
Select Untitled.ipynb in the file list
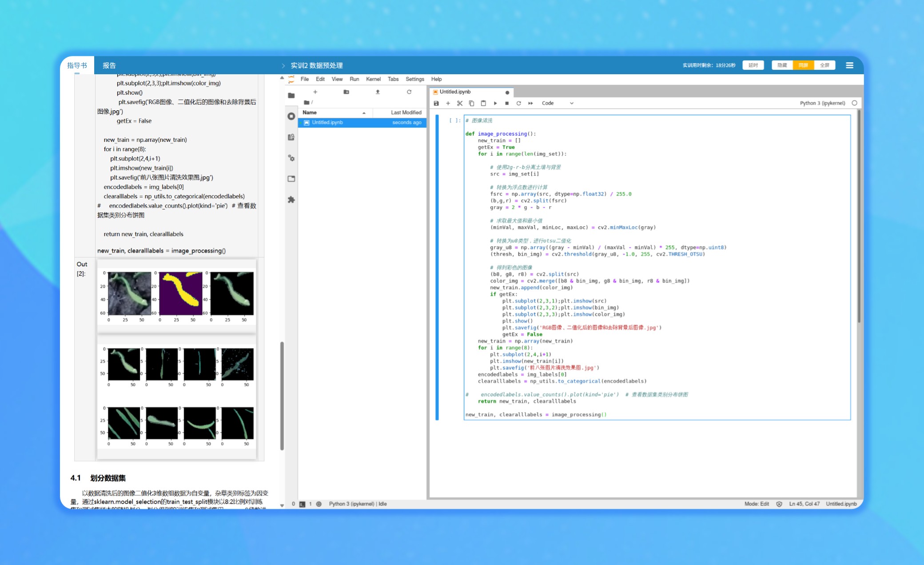[362, 123]
